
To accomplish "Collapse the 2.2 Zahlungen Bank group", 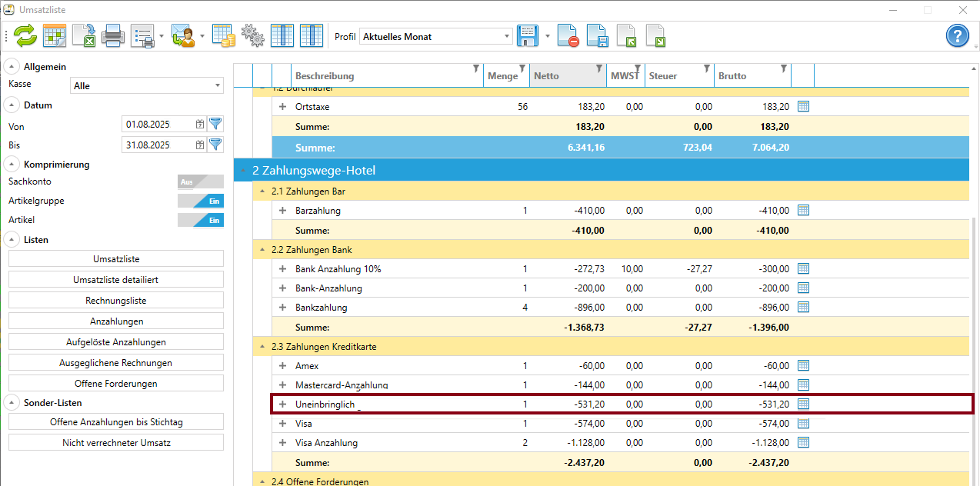I will tap(262, 250).
